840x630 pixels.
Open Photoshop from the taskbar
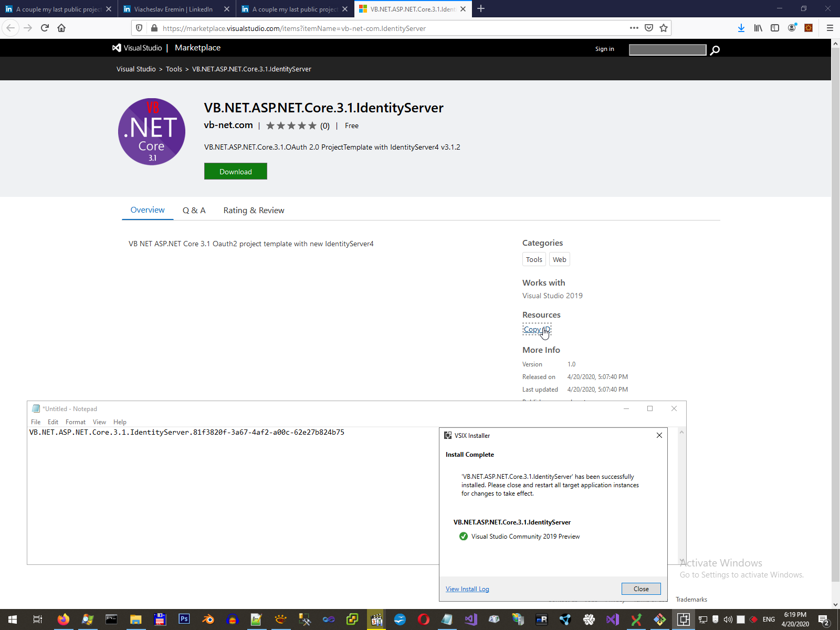184,619
